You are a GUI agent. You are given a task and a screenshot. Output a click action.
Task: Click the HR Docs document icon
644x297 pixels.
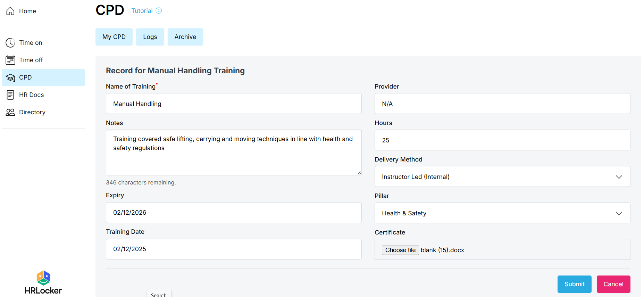(10, 95)
